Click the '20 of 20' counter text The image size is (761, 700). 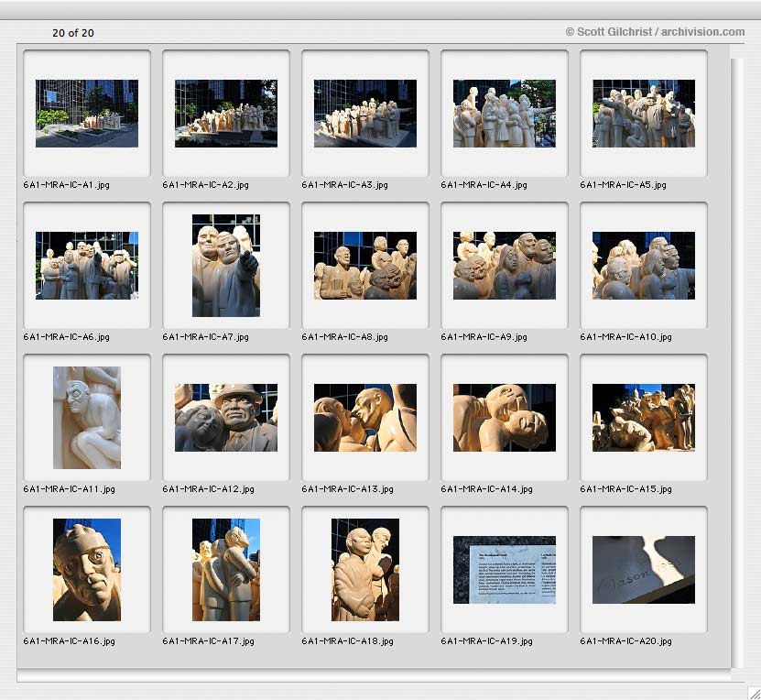tap(73, 33)
